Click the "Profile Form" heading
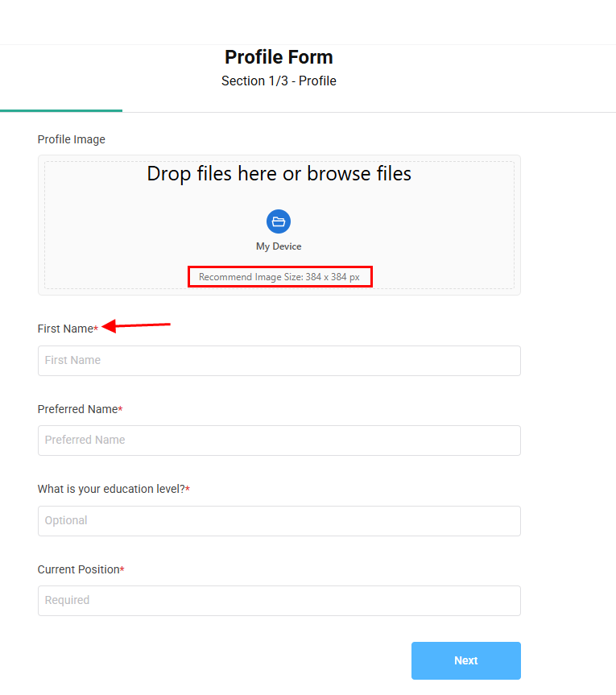 (x=279, y=57)
